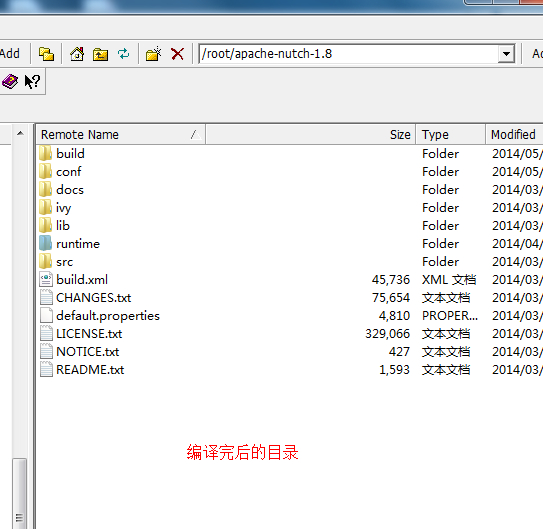Select the ivy folder icon

pyautogui.click(x=45, y=207)
